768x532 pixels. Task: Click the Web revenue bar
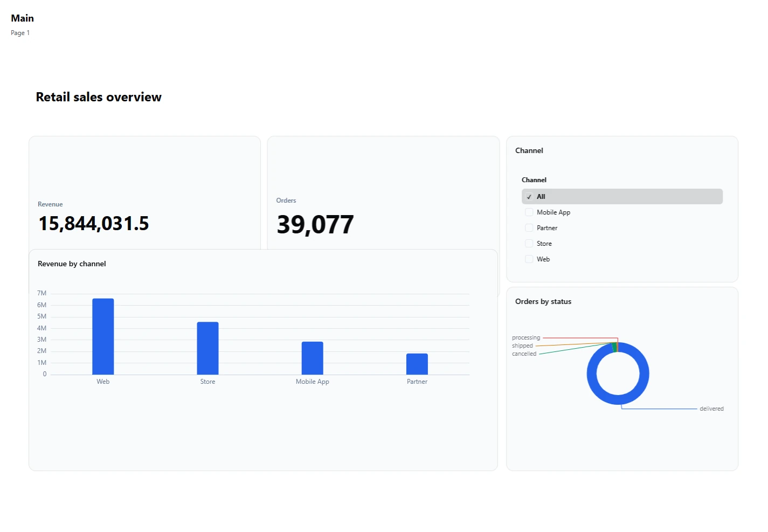click(x=103, y=336)
